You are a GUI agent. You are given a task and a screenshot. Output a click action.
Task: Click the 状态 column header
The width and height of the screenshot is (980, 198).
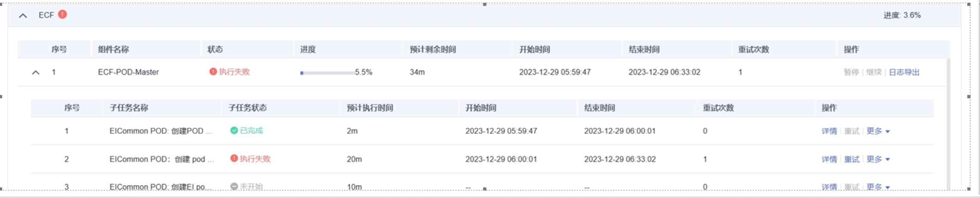point(215,49)
